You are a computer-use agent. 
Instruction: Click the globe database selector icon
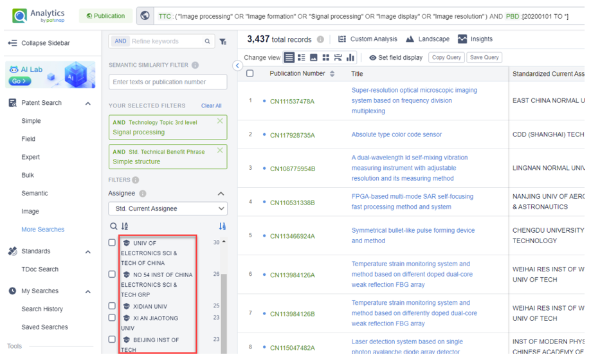tap(145, 16)
